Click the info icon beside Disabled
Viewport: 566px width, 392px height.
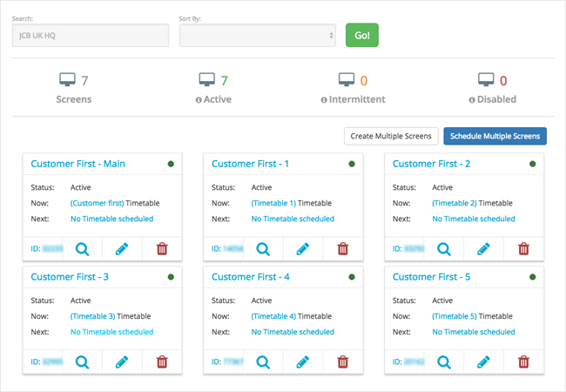(472, 99)
